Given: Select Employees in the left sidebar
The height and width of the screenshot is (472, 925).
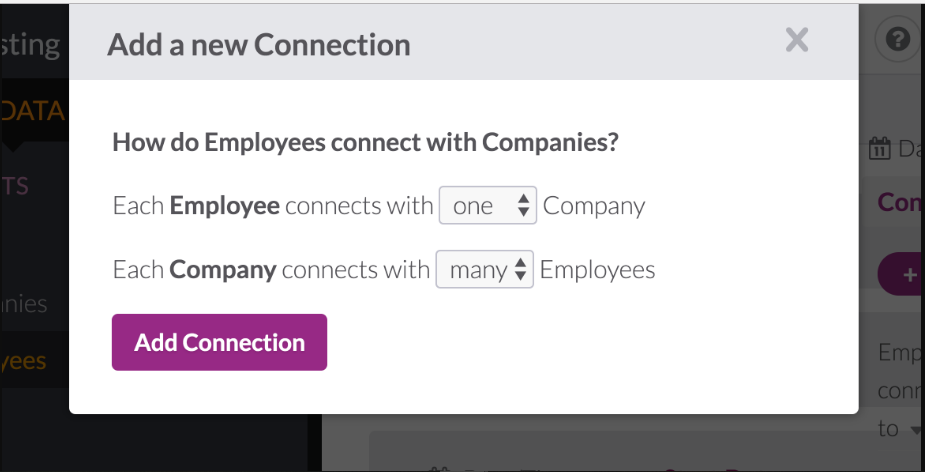Looking at the screenshot, I should (24, 360).
